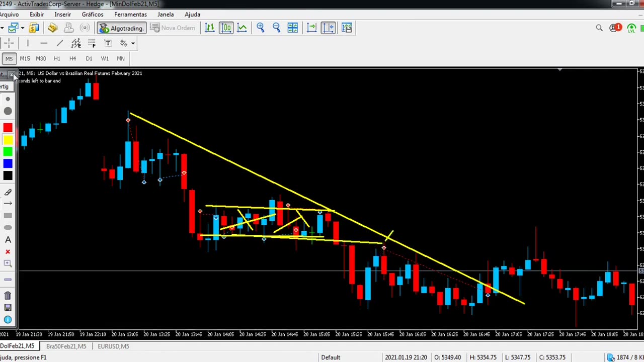The image size is (644, 362).
Task: Zoom out of the chart
Action: [276, 28]
